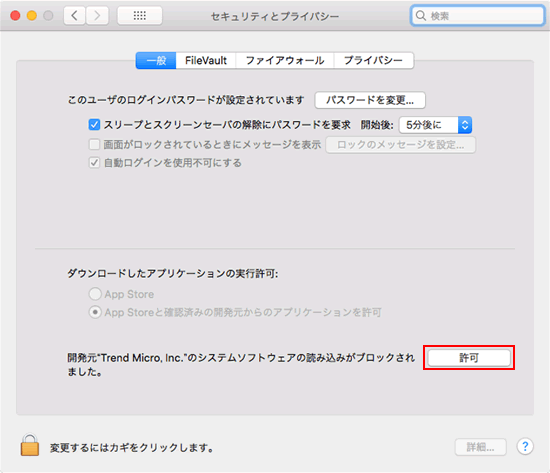
Task: Open help with the question mark button
Action: (x=525, y=447)
